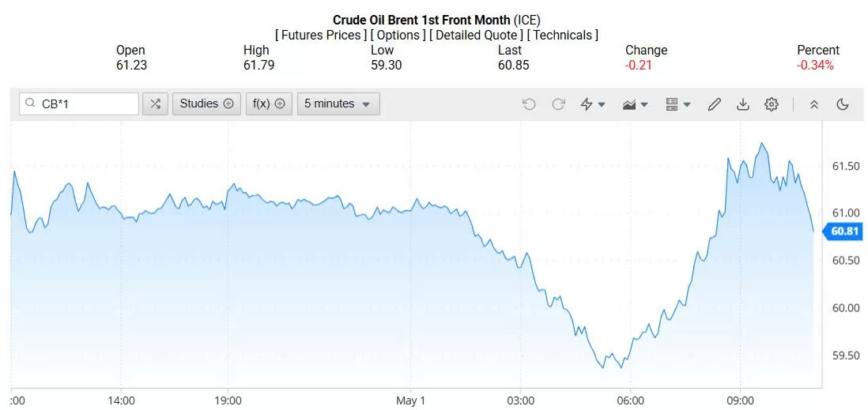Add a function with f(x) button

point(269,104)
